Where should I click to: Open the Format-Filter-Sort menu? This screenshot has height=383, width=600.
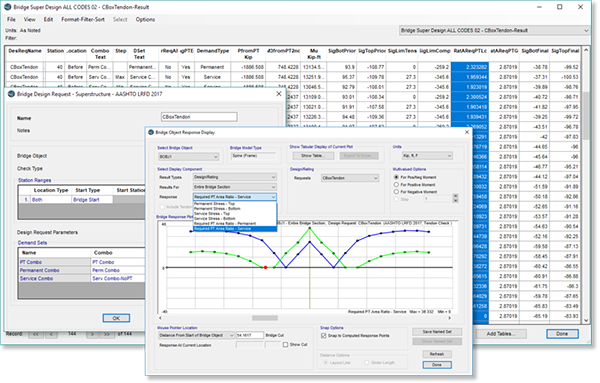[x=83, y=19]
